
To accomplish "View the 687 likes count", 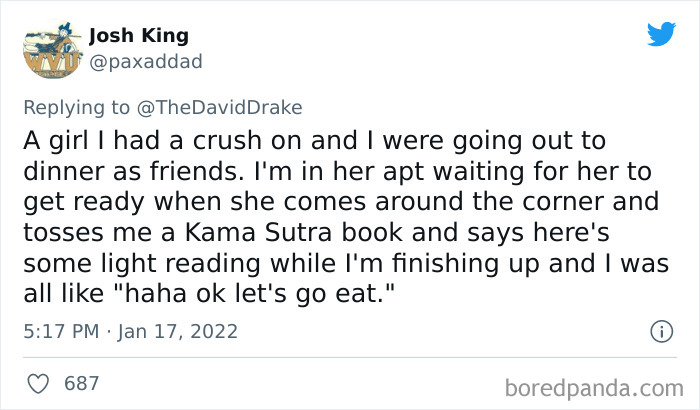I will tap(80, 382).
